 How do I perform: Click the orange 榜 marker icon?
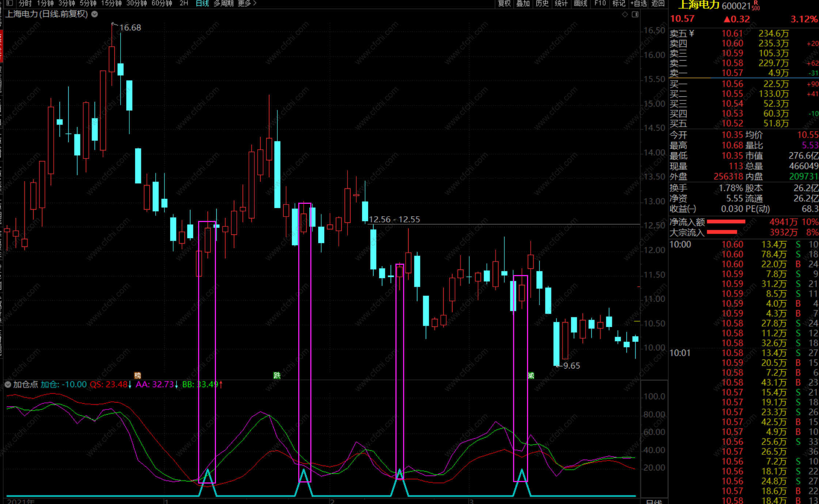pos(137,375)
